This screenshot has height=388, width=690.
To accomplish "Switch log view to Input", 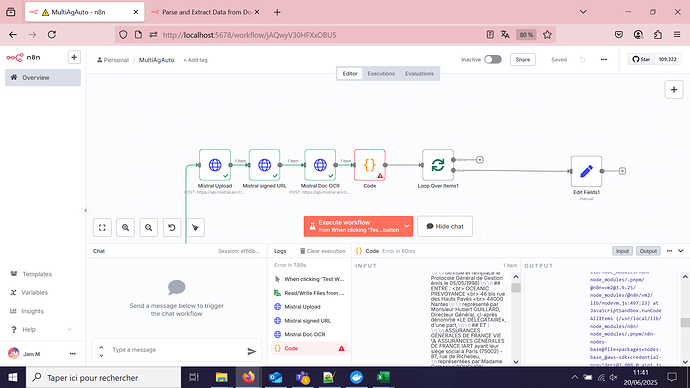I will (622, 251).
